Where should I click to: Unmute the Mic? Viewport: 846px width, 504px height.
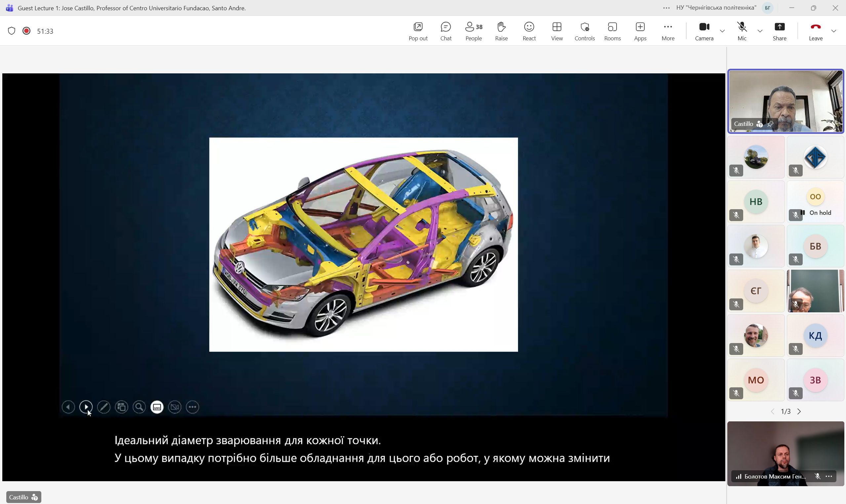(742, 31)
